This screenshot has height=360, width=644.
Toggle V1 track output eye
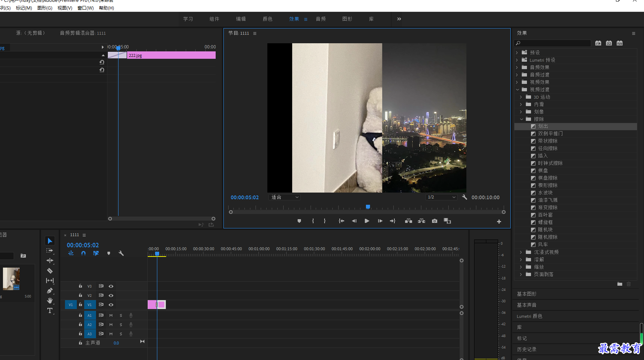(x=111, y=305)
